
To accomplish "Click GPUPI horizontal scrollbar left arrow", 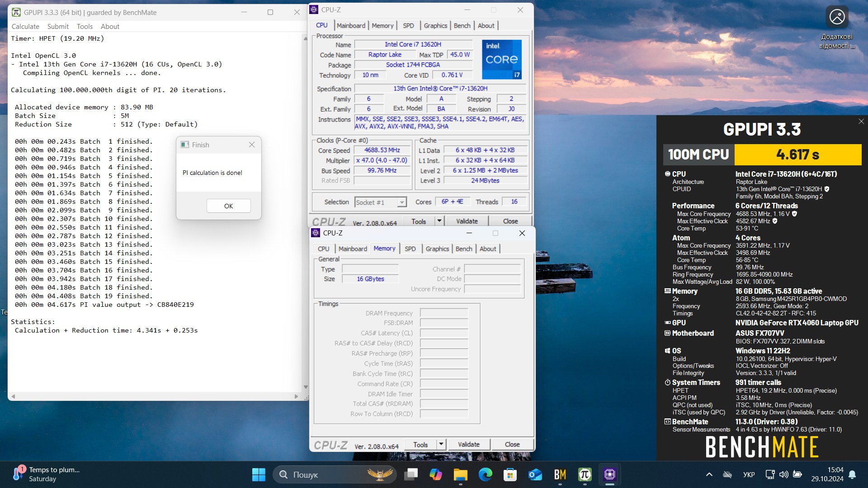I will (x=13, y=396).
